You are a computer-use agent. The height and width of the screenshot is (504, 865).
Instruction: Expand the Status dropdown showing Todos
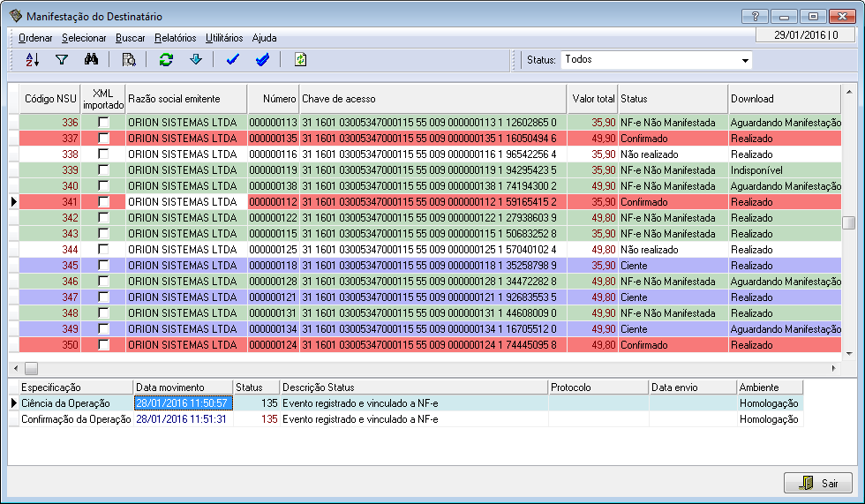tap(745, 61)
